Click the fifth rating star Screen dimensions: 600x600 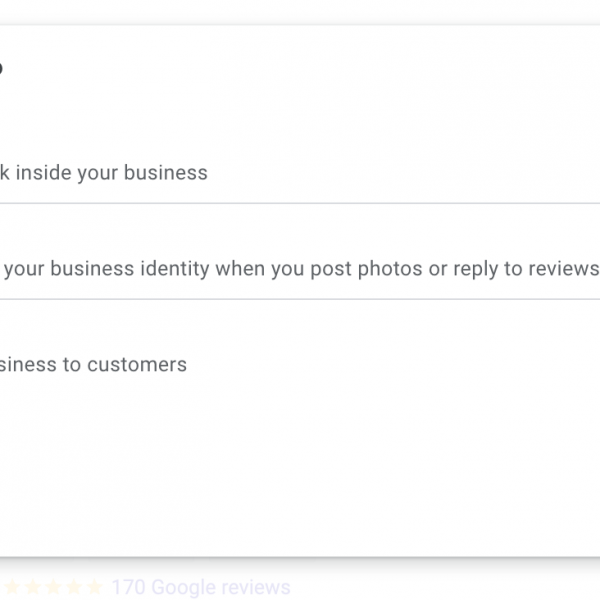(x=94, y=587)
